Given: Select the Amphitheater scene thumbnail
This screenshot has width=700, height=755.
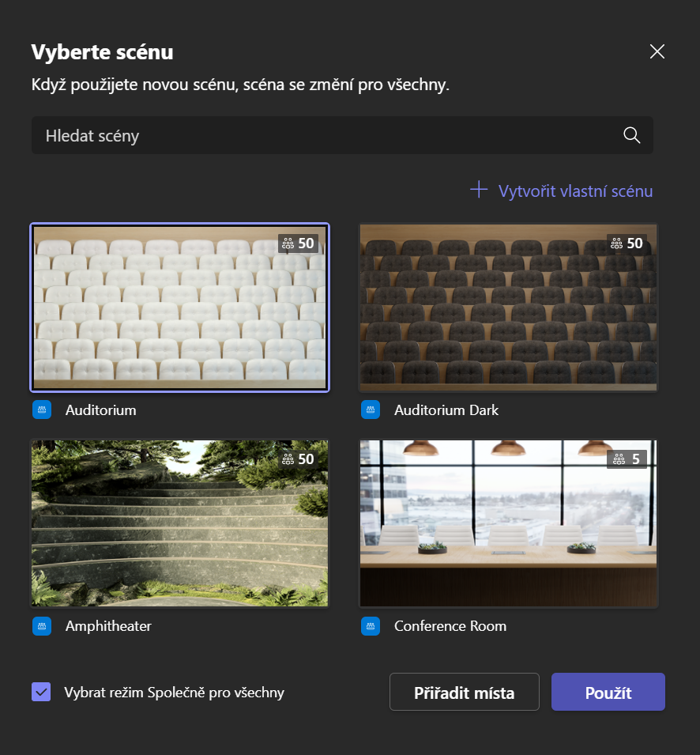Looking at the screenshot, I should [180, 523].
